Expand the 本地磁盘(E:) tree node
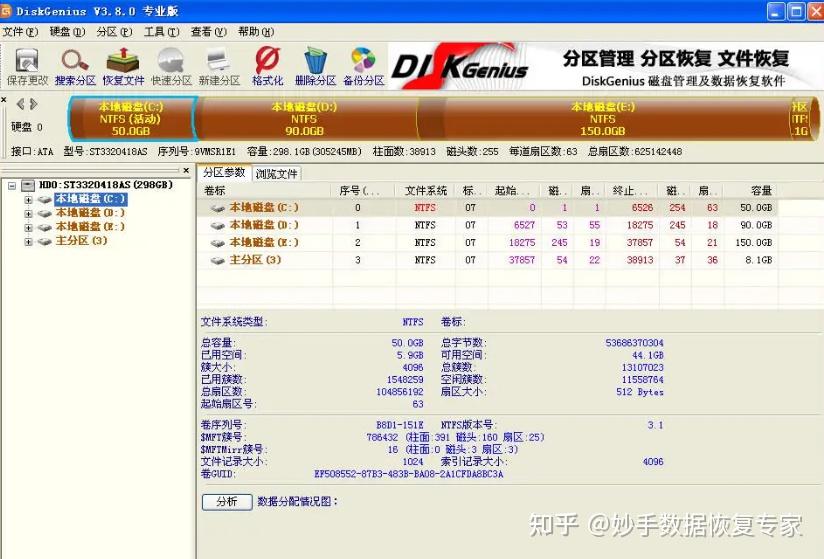This screenshot has width=824, height=559. pos(28,227)
